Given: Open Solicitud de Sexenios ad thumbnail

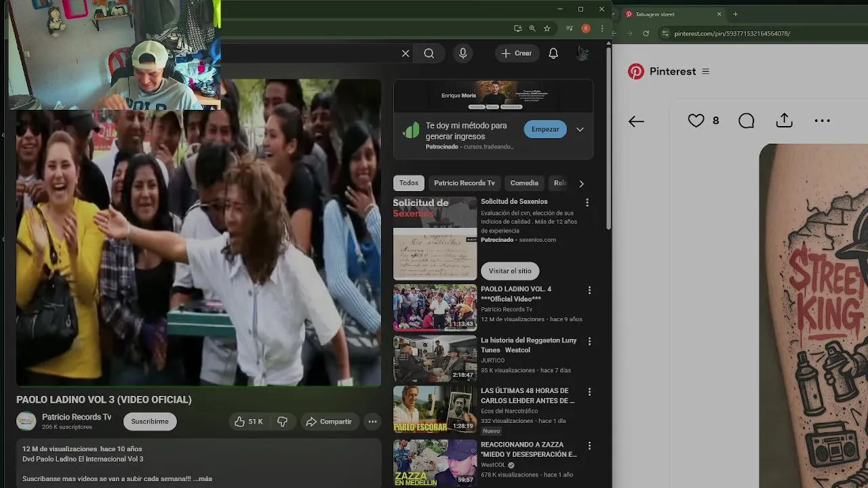Looking at the screenshot, I should 435,239.
